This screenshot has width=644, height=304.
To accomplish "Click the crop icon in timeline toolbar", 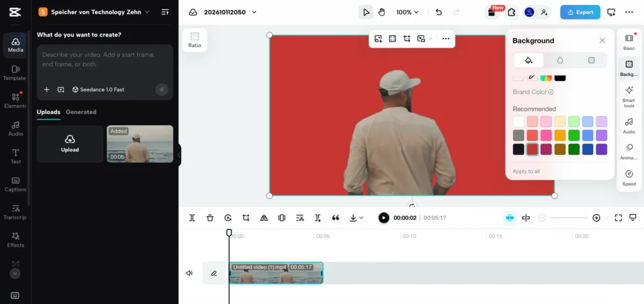I will point(246,218).
